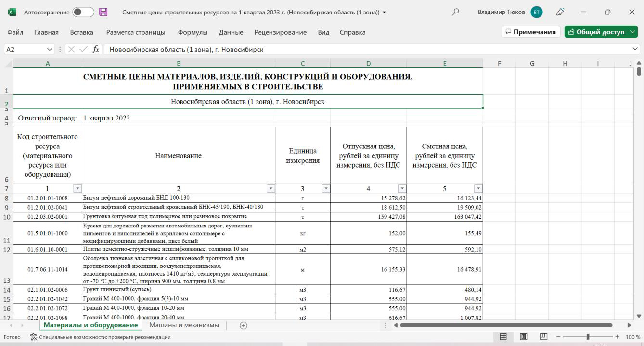
Task: Select the 1 квартал 2023 cell
Action: (179, 118)
